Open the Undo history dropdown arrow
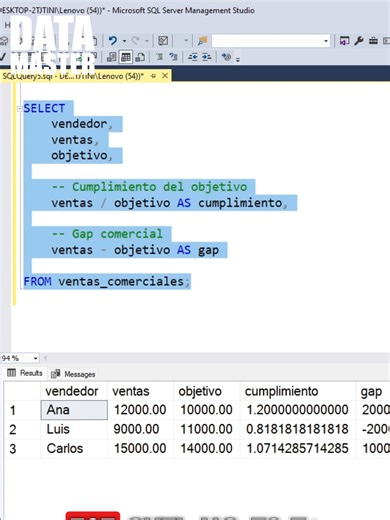This screenshot has height=520, width=390. (124, 41)
